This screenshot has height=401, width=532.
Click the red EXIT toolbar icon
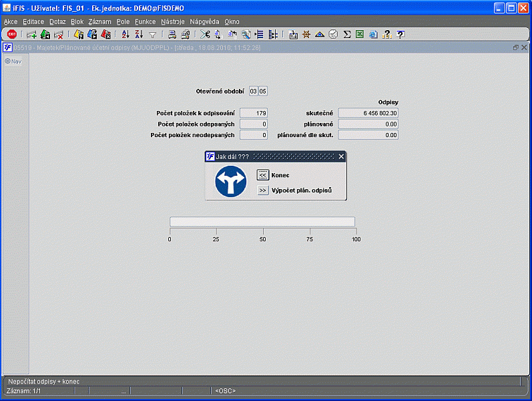(12, 34)
